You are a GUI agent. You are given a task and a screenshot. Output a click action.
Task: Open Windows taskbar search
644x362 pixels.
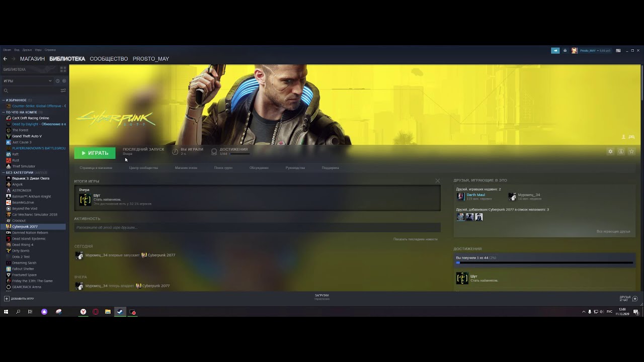coord(18,312)
